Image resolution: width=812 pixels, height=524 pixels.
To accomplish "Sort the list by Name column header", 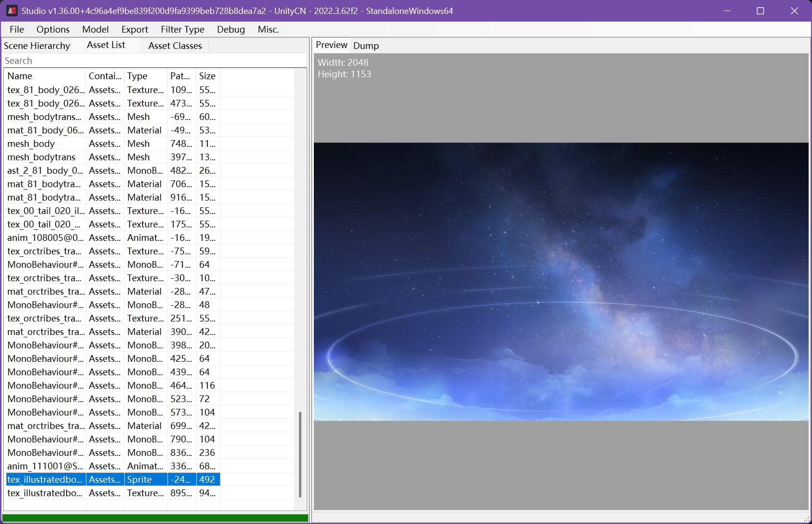I will pyautogui.click(x=44, y=76).
